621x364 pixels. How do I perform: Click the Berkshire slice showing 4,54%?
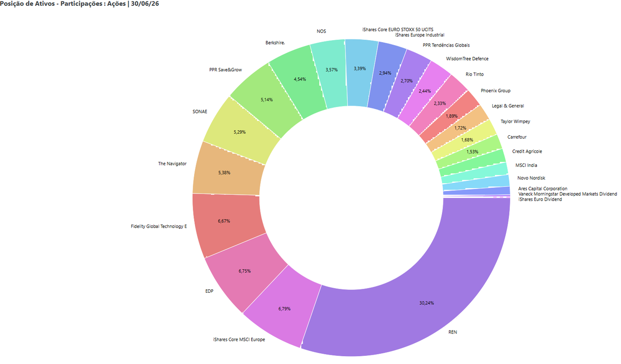(x=300, y=79)
